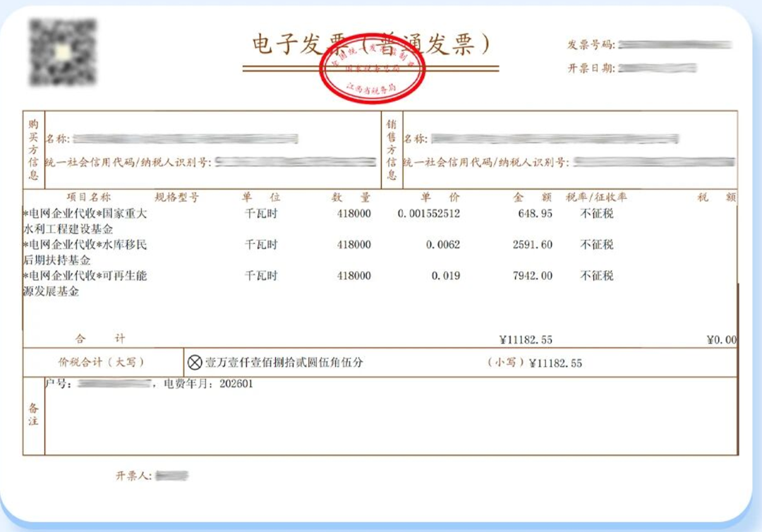Image resolution: width=762 pixels, height=532 pixels.
Task: Click the 项目名称 column header
Action: click(89, 198)
